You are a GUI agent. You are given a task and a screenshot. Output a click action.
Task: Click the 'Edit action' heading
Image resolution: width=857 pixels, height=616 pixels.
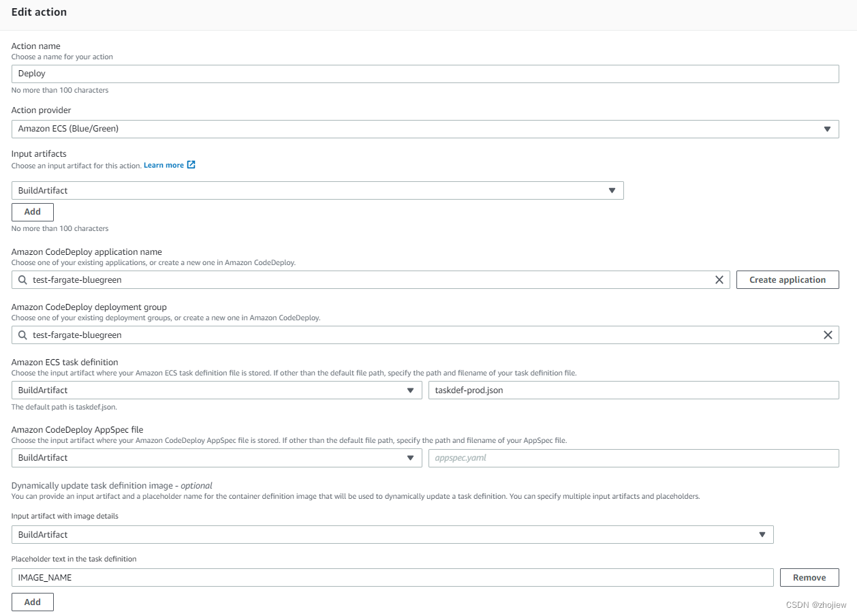39,12
